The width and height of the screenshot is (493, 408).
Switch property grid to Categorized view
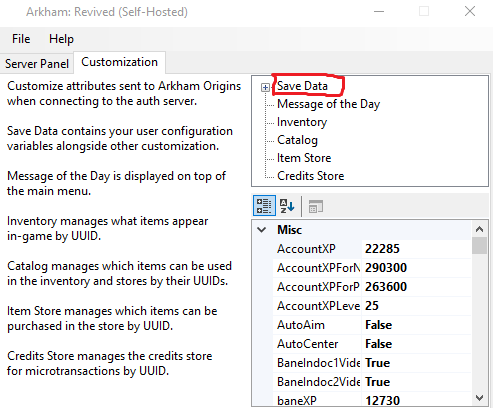click(x=264, y=206)
